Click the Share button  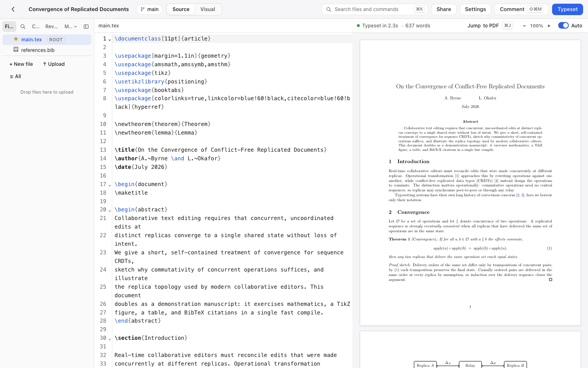click(x=444, y=9)
